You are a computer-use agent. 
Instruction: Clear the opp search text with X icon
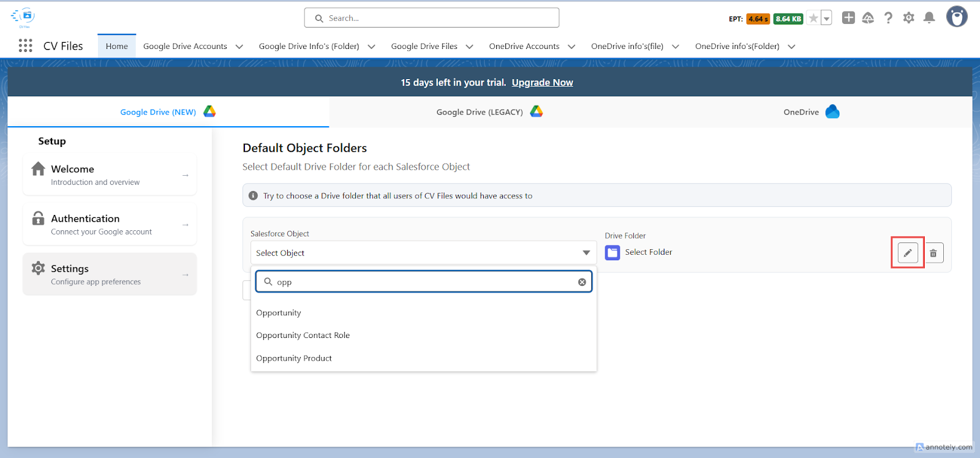click(582, 282)
